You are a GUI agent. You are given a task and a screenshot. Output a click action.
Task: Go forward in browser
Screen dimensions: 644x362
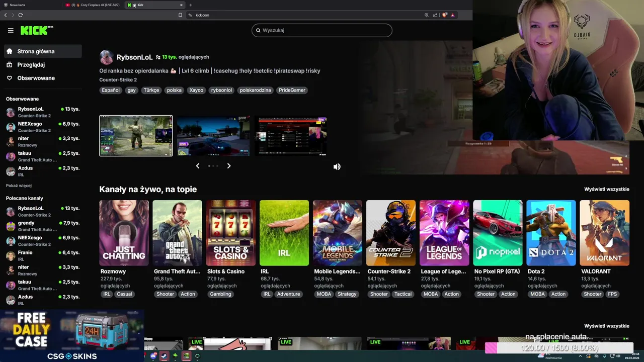tap(13, 15)
